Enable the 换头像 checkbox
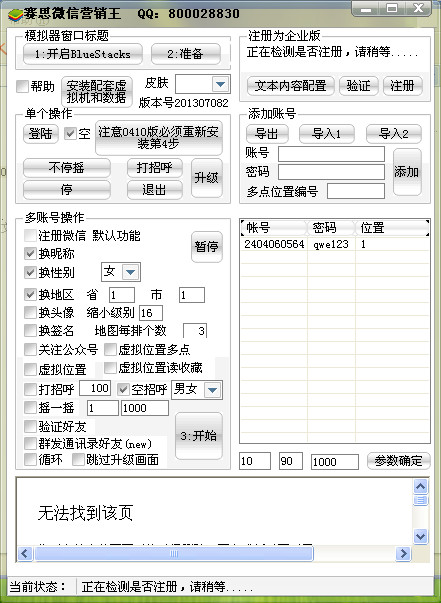Viewport: 441px width, 603px height. (x=30, y=312)
